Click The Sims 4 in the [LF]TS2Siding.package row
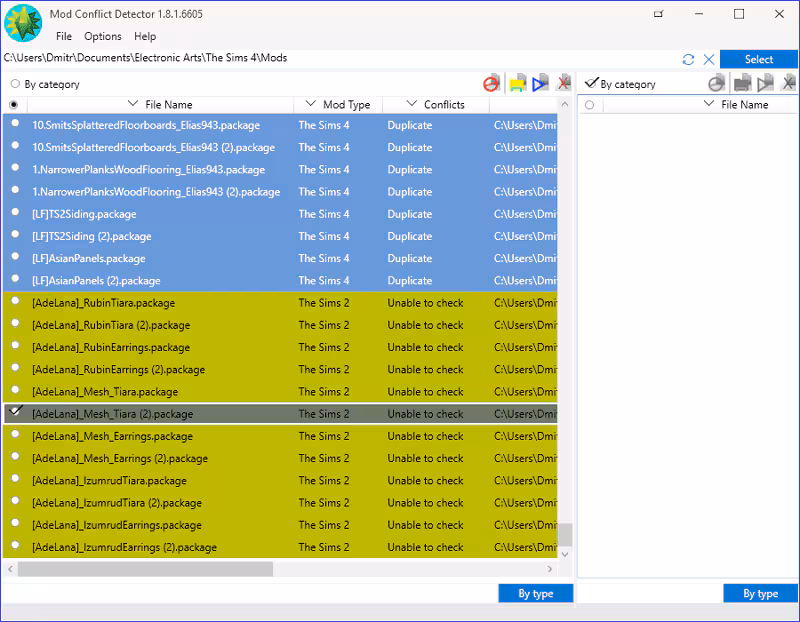The width and height of the screenshot is (800, 622). point(324,214)
